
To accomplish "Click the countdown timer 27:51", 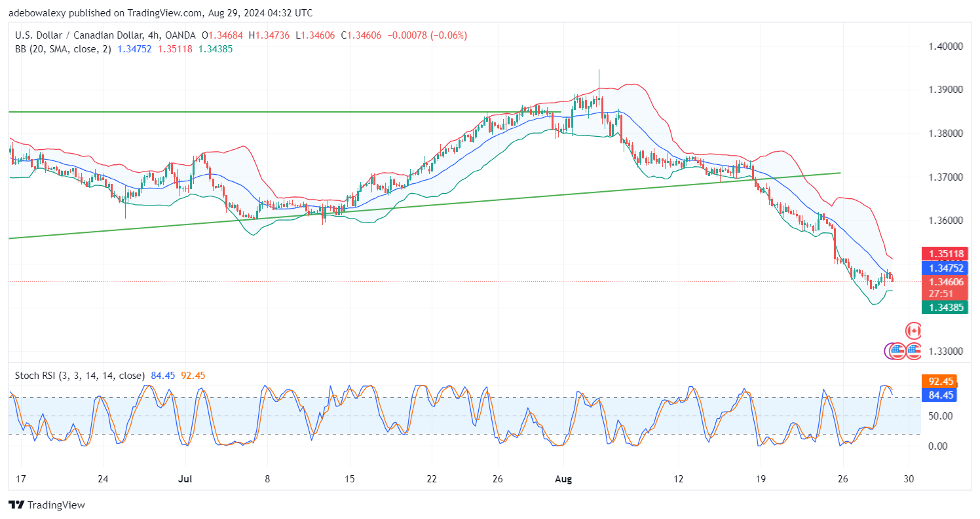I will coord(940,294).
